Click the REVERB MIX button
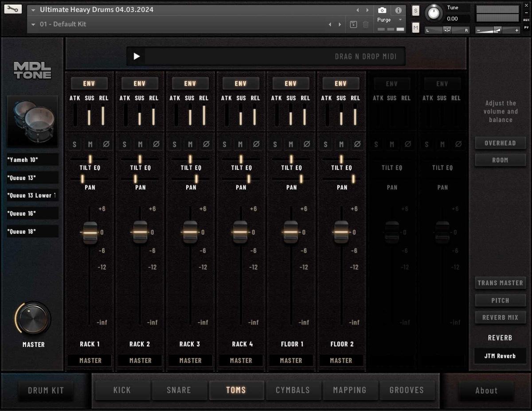The width and height of the screenshot is (532, 411). coord(500,318)
